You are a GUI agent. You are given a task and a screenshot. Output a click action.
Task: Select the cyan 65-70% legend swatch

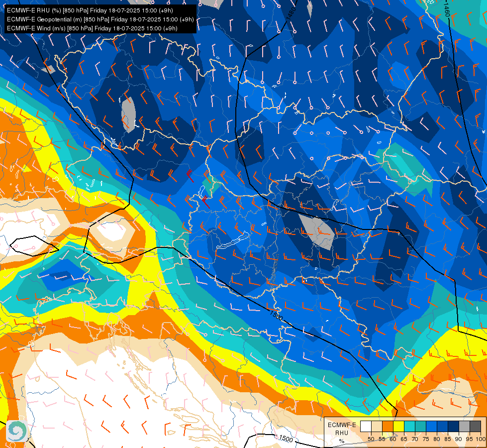[x=410, y=426]
